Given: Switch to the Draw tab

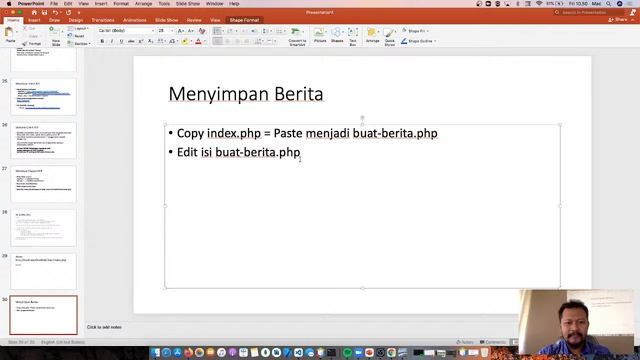Looking at the screenshot, I should [54, 20].
